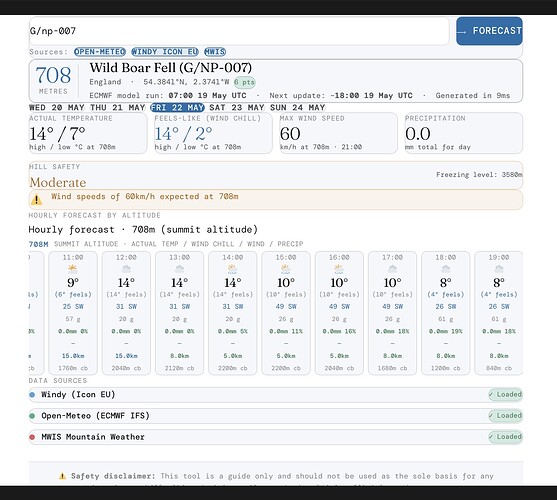
Task: Open the 16:00 hourly forecast card
Action: point(339,313)
